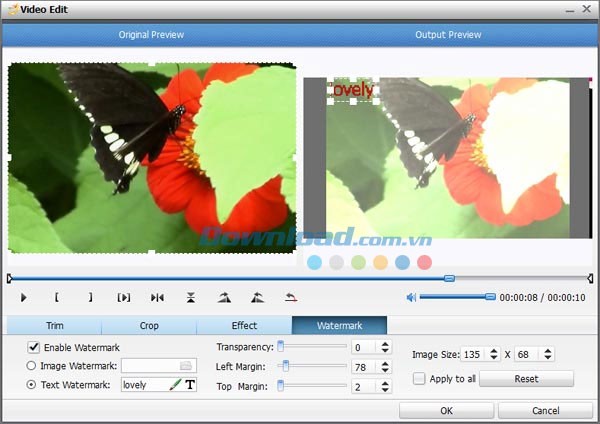Click the vertical flip icon
Image resolution: width=600 pixels, height=424 pixels.
click(190, 297)
